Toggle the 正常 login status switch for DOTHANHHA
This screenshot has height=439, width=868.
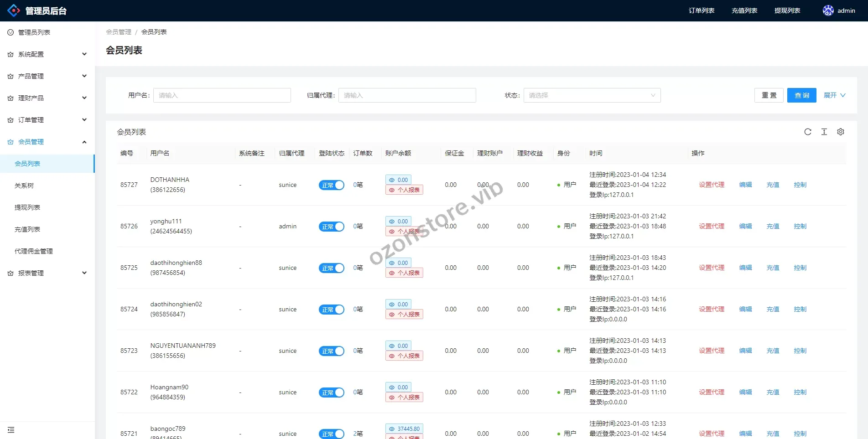pos(332,185)
